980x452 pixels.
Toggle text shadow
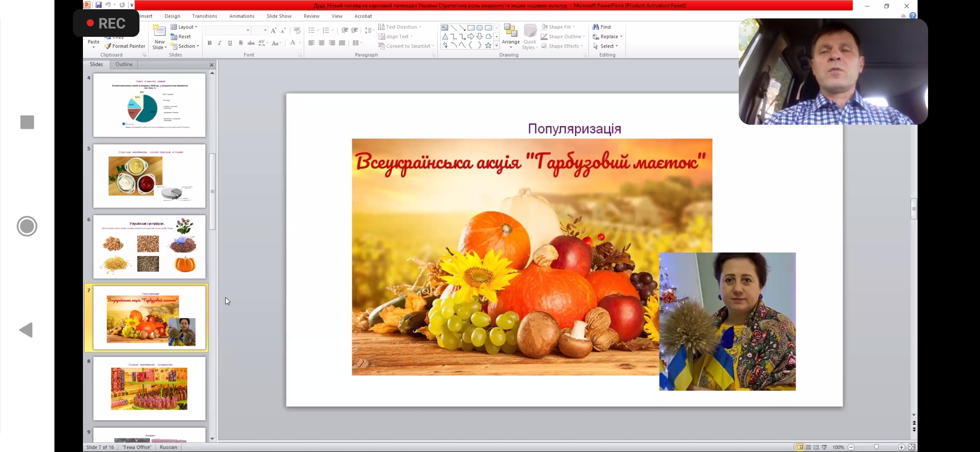240,43
